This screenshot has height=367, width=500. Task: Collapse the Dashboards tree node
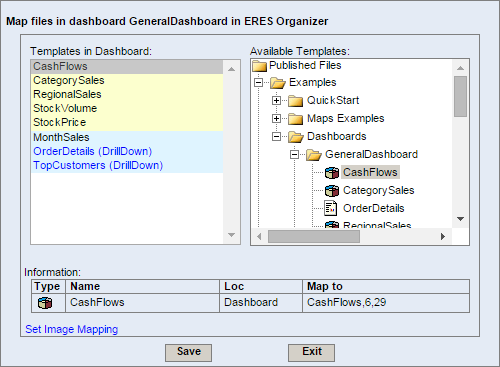coord(276,136)
